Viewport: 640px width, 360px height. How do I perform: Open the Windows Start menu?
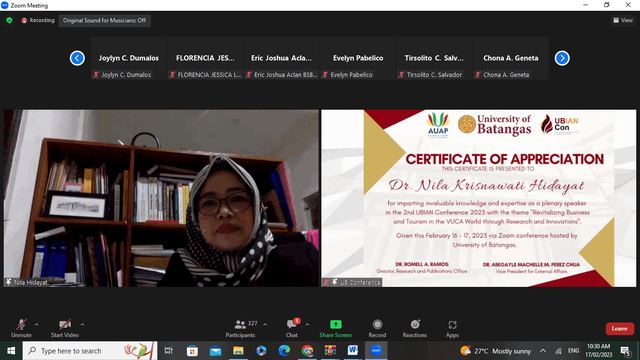(x=11, y=351)
